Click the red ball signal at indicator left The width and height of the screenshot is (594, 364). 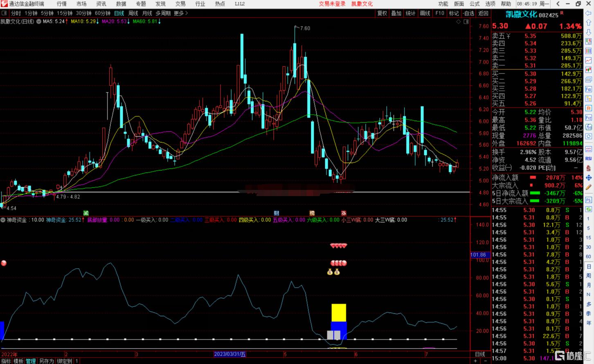[x=4, y=263]
